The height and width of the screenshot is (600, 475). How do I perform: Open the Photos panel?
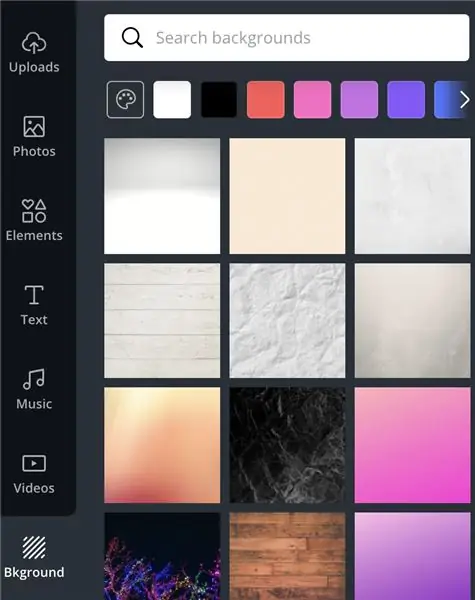click(x=34, y=137)
